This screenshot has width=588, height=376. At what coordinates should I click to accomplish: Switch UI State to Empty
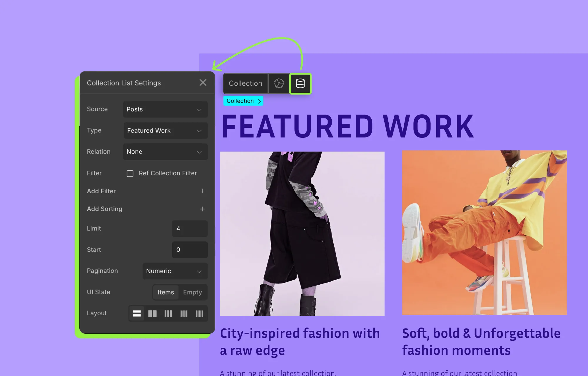coord(193,292)
